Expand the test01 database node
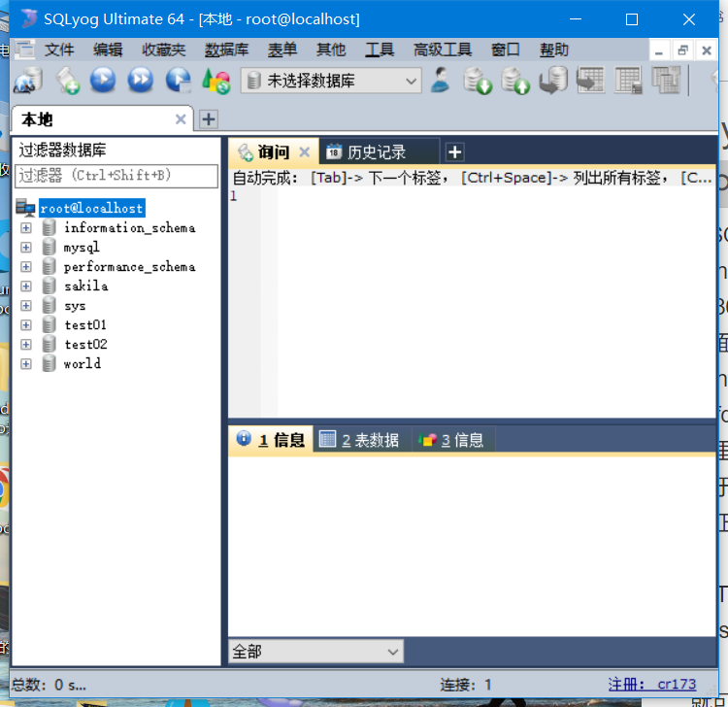 coord(26,324)
